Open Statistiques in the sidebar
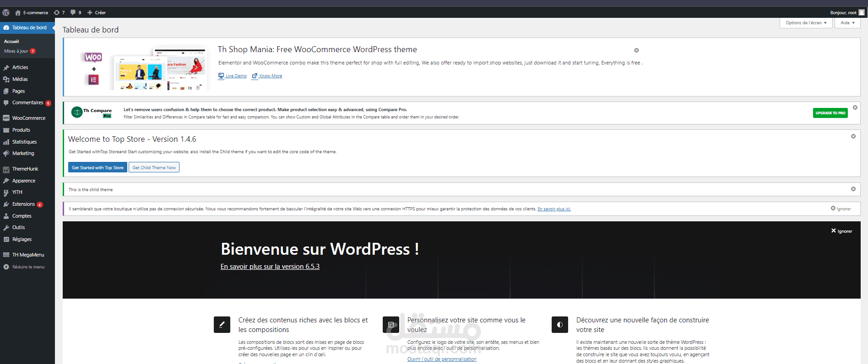 tap(27, 142)
